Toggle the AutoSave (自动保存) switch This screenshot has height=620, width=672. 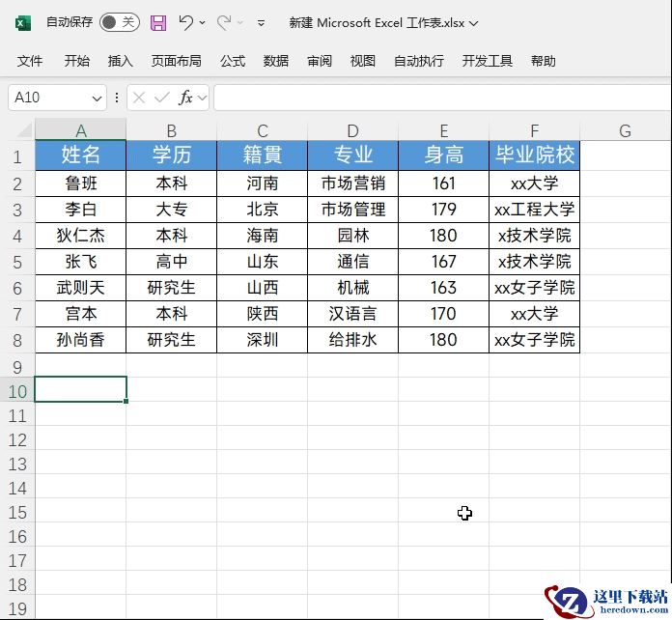(120, 22)
